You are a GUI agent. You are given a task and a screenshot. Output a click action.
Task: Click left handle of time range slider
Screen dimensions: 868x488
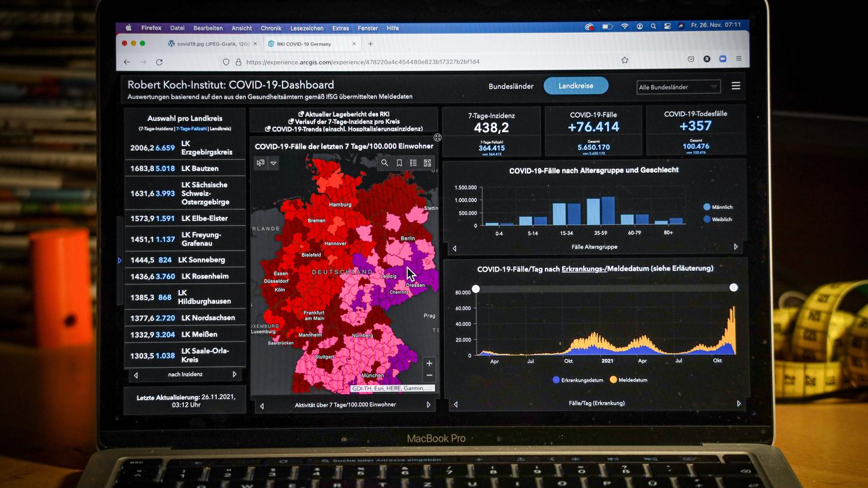tap(476, 289)
